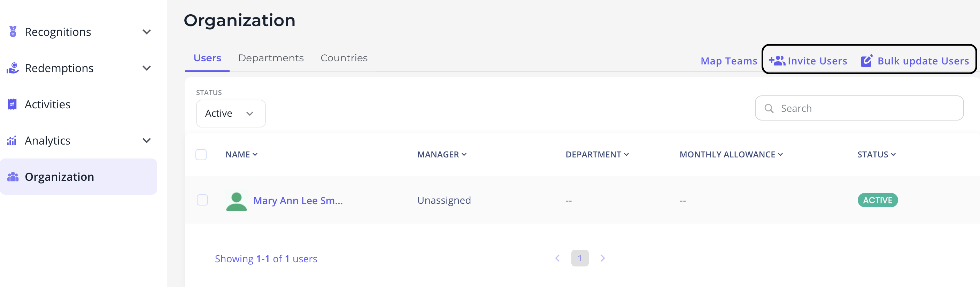Image resolution: width=980 pixels, height=287 pixels.
Task: Open Activities in the sidebar
Action: point(78,104)
